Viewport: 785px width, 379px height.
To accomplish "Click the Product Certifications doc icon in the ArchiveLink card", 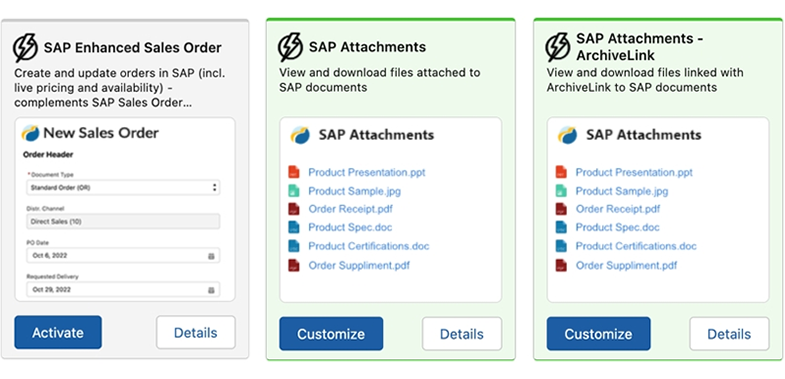I will (561, 246).
